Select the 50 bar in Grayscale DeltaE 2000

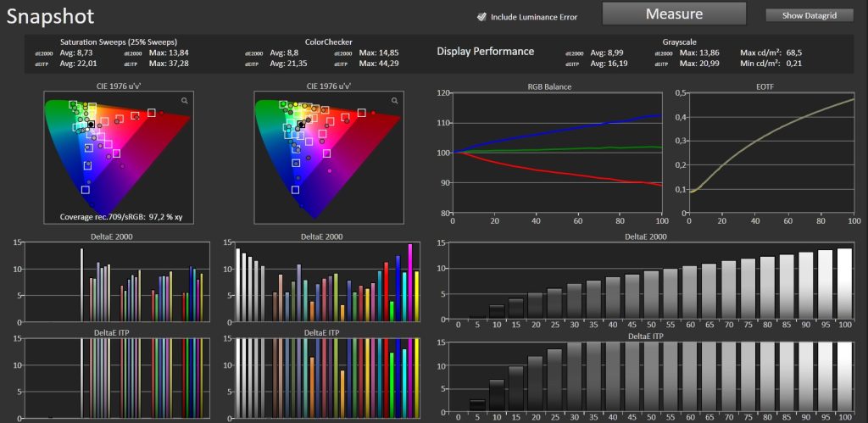point(650,295)
